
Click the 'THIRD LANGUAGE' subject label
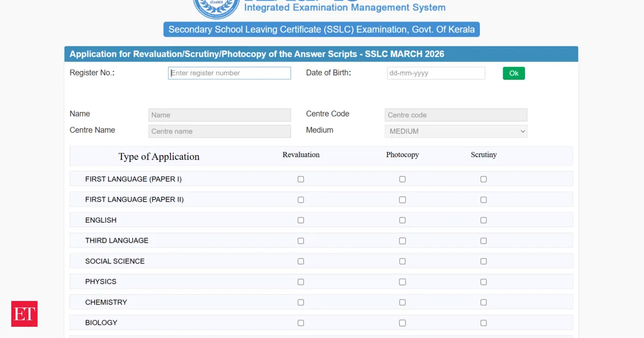click(x=117, y=240)
